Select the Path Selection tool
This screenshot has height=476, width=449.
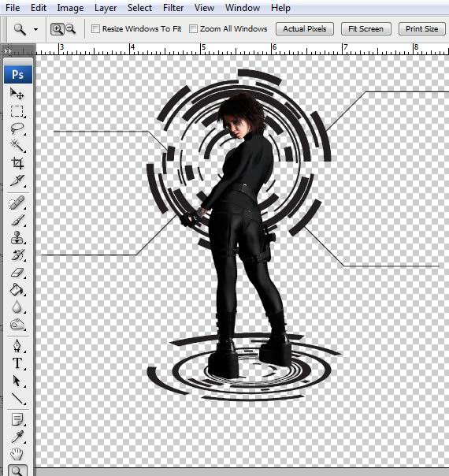tap(17, 381)
